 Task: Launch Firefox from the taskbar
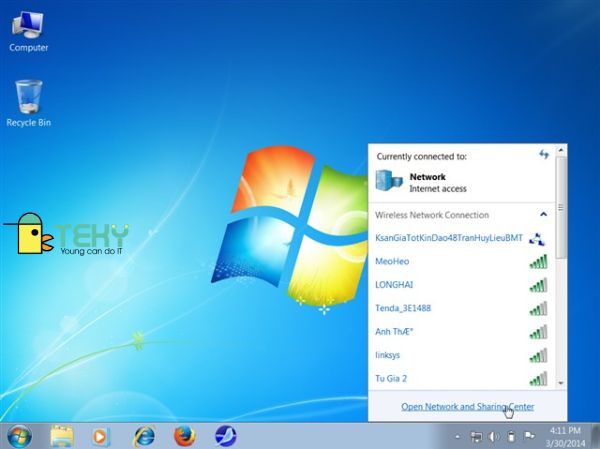click(184, 436)
